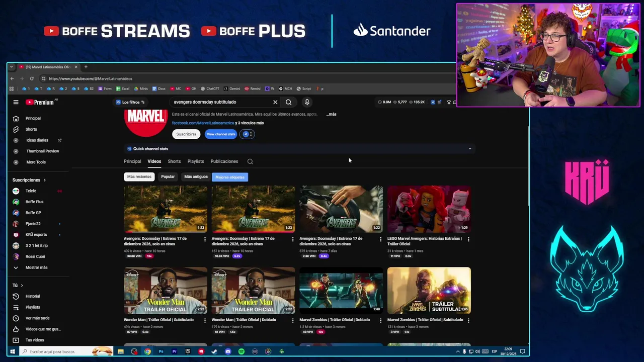The height and width of the screenshot is (362, 644).
Task: Open the Form bookmark
Action: pos(105,88)
